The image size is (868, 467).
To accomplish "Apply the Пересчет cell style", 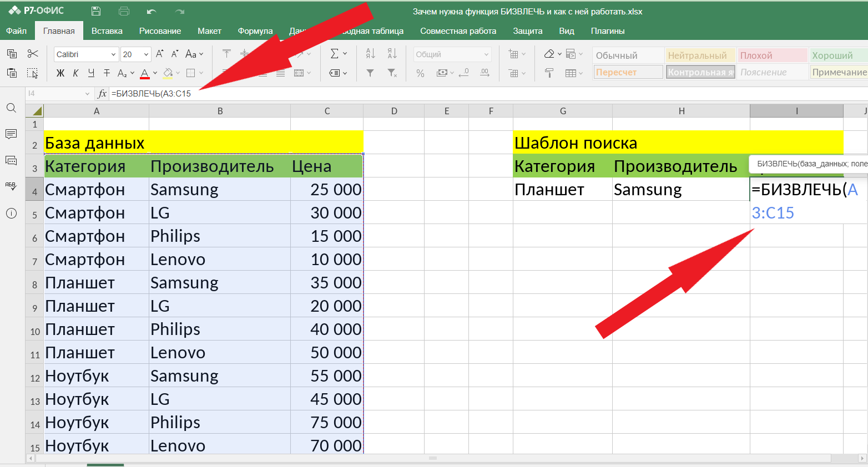I will point(628,72).
